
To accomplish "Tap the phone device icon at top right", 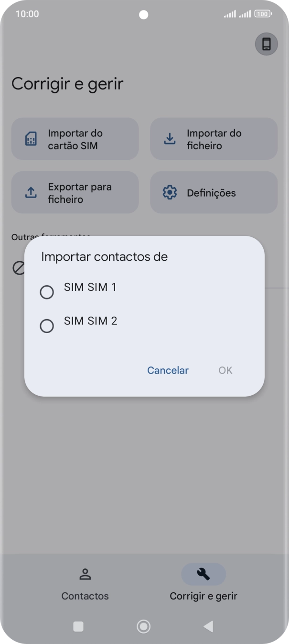I will coord(266,44).
